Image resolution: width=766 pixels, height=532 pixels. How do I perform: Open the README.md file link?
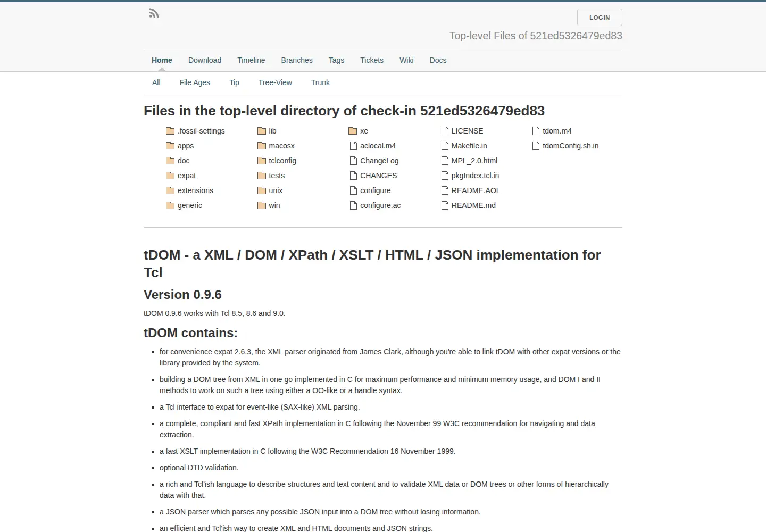(x=473, y=205)
